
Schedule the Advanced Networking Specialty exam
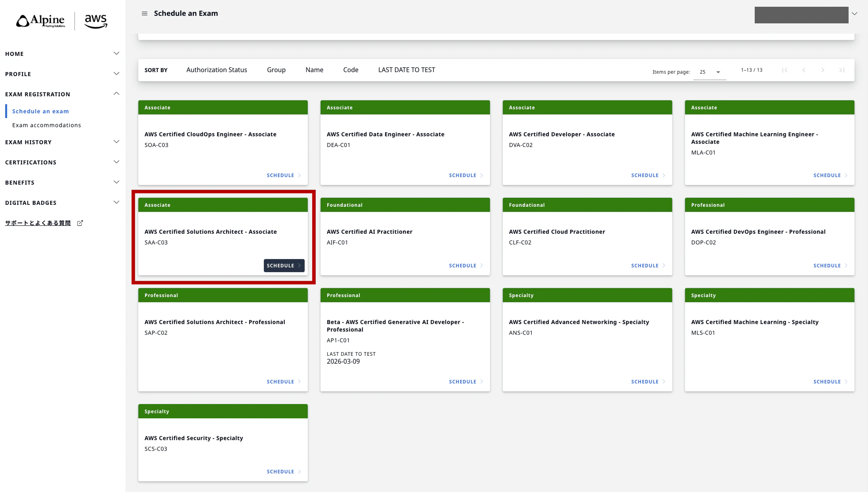(648, 382)
